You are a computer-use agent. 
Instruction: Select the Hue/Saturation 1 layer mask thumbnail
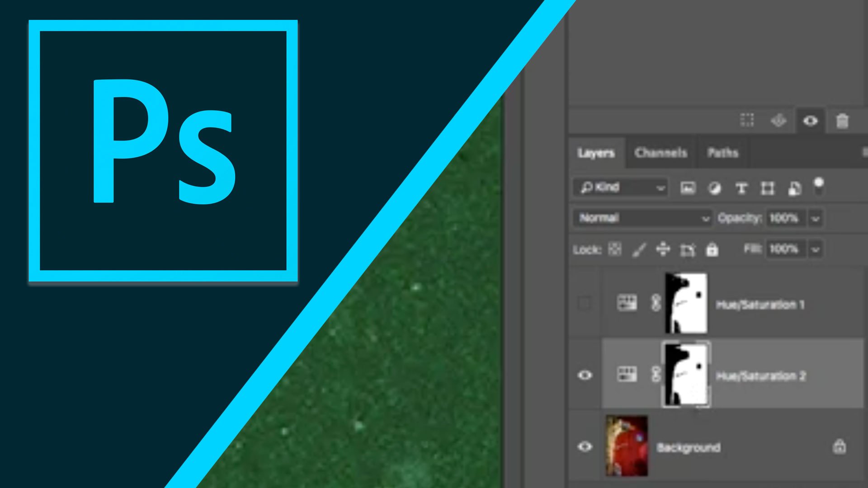pyautogui.click(x=686, y=303)
